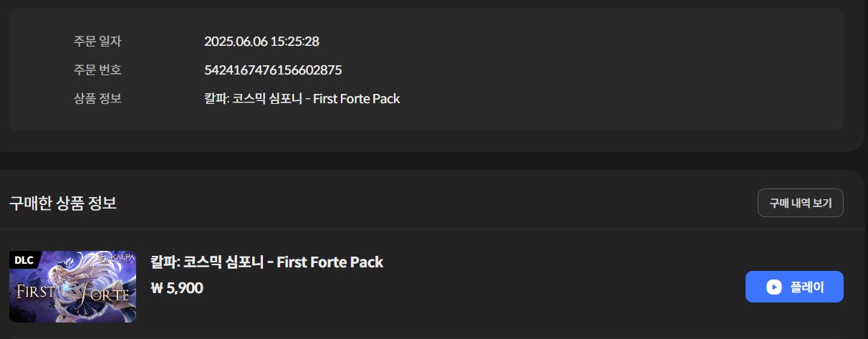Image resolution: width=868 pixels, height=339 pixels.
Task: Select order number 5424167476156602875
Action: click(273, 70)
